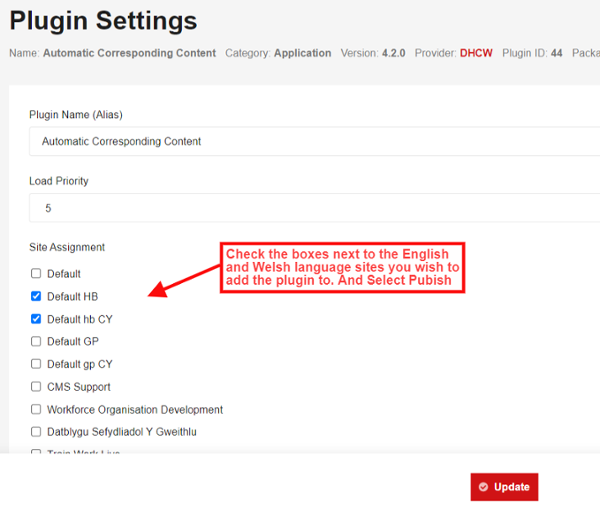Enable the Default GP site checkbox
The image size is (600, 508).
(37, 342)
